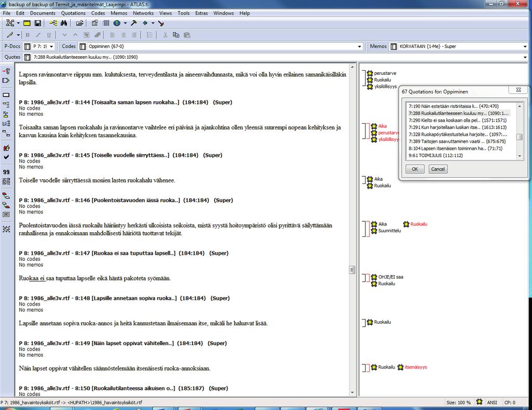Expand the network view dropdown arrow
532x410 pixels.
(x=18, y=23)
